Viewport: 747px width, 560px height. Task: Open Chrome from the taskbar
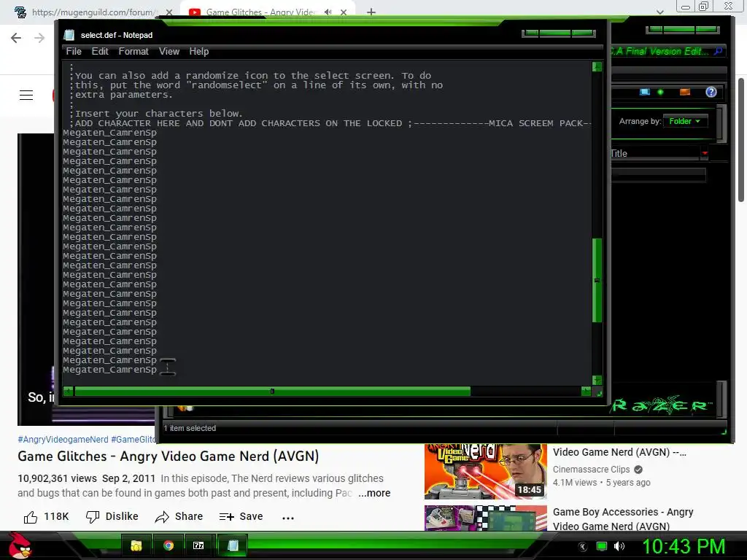tap(169, 545)
